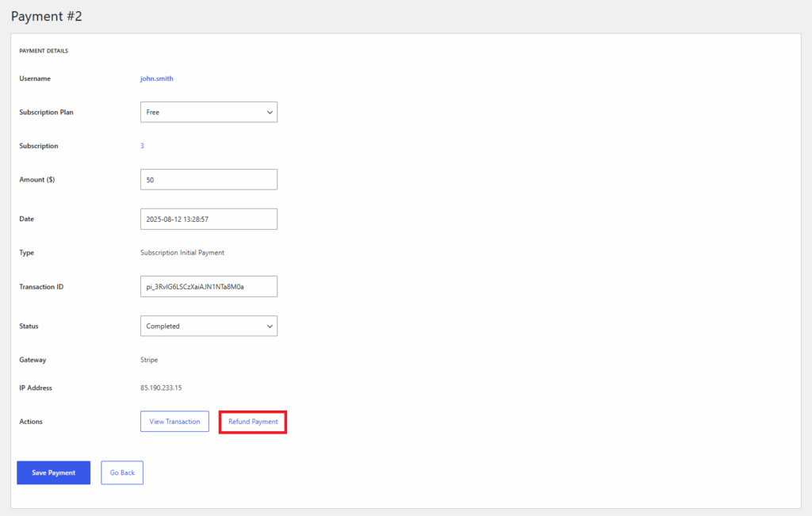The image size is (812, 516).
Task: Focus the Amount ($) input field
Action: (x=209, y=180)
